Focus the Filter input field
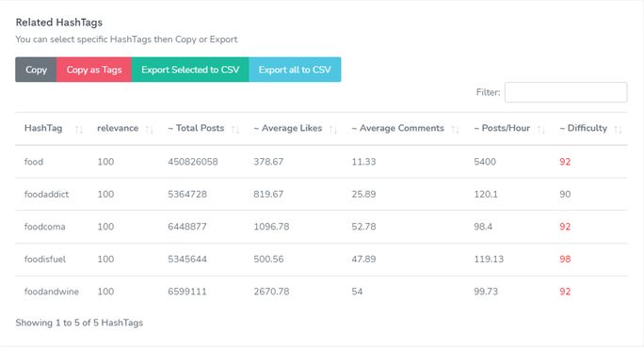Image resolution: width=644 pixels, height=347 pixels. 566,92
